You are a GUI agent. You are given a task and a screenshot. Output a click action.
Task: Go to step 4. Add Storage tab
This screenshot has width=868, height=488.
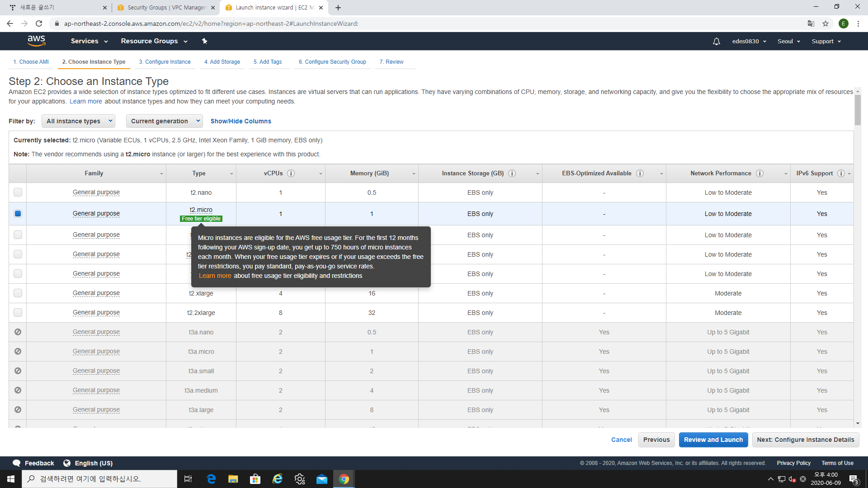pos(222,62)
